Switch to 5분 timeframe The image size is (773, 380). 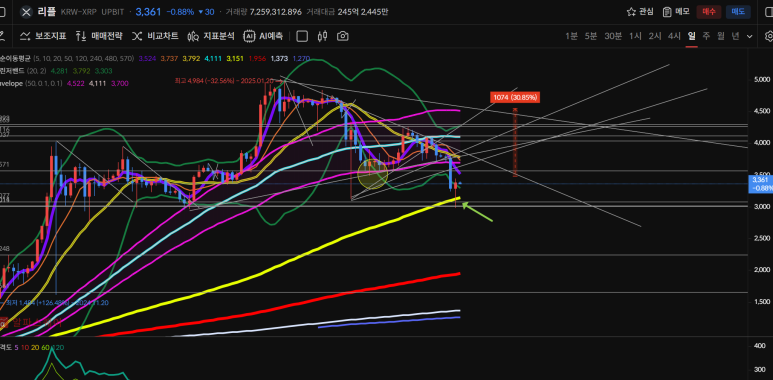591,36
